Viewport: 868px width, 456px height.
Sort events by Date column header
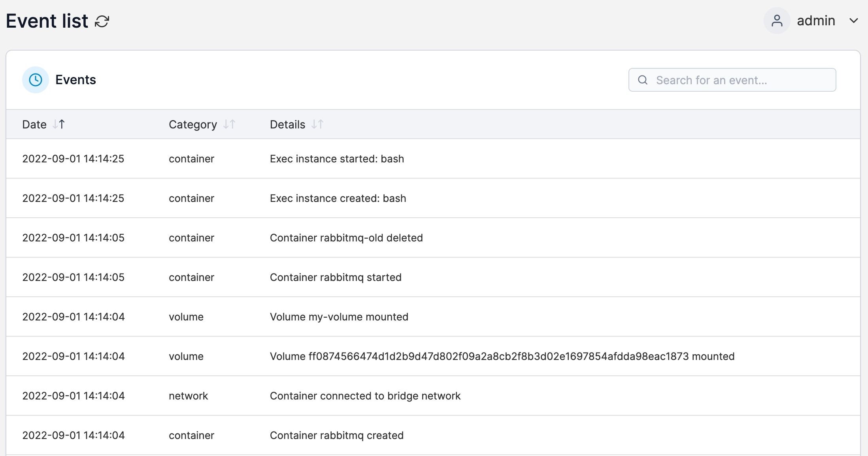click(x=34, y=124)
